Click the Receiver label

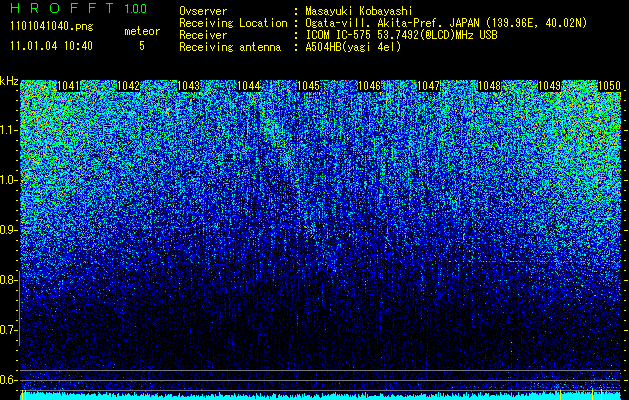203,35
